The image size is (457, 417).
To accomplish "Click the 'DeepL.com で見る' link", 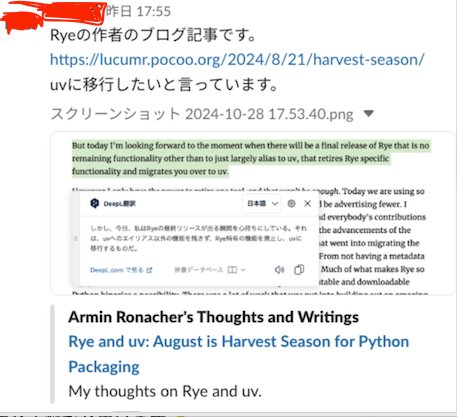I will pos(117,270).
